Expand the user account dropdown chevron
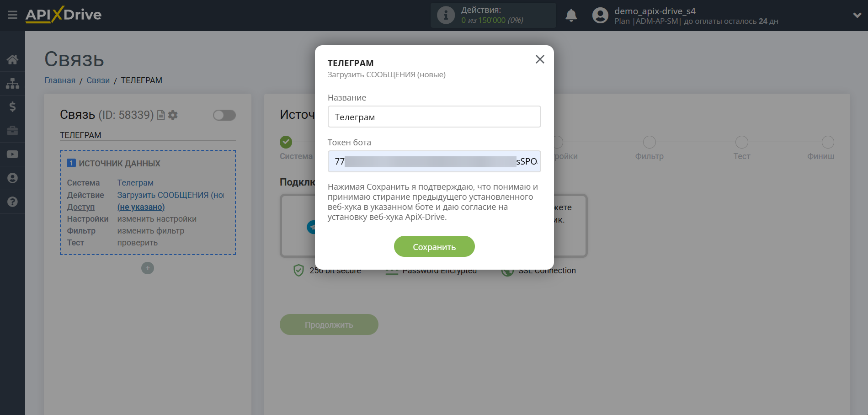The height and width of the screenshot is (415, 868). pyautogui.click(x=857, y=16)
